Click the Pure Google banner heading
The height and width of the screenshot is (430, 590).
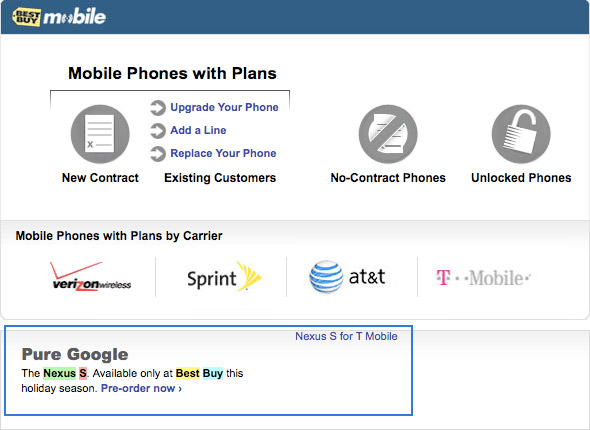click(75, 354)
